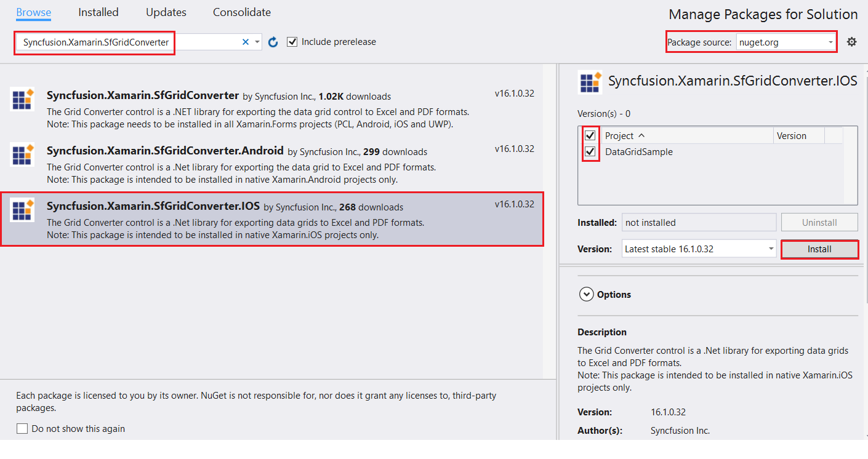Click '299 downloads' text
Screen dimensions: 868x459
(x=395, y=152)
